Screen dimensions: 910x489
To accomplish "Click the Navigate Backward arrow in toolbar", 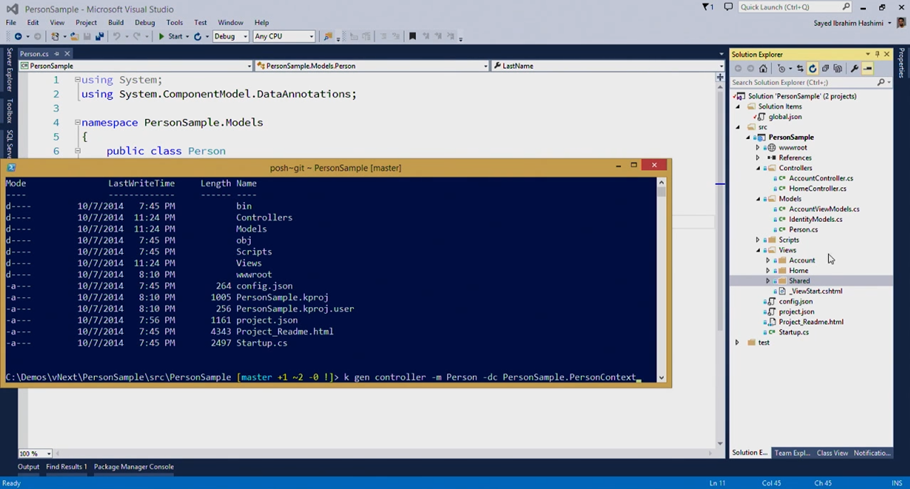I will coord(18,37).
